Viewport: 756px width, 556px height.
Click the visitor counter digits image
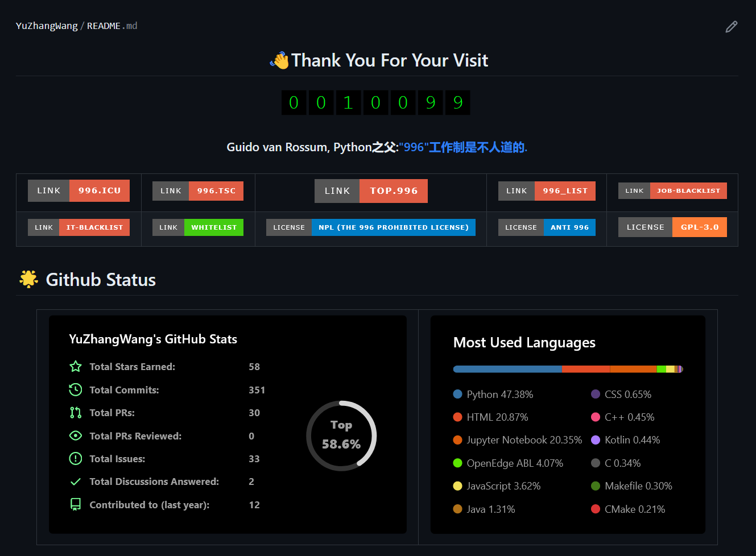[376, 102]
